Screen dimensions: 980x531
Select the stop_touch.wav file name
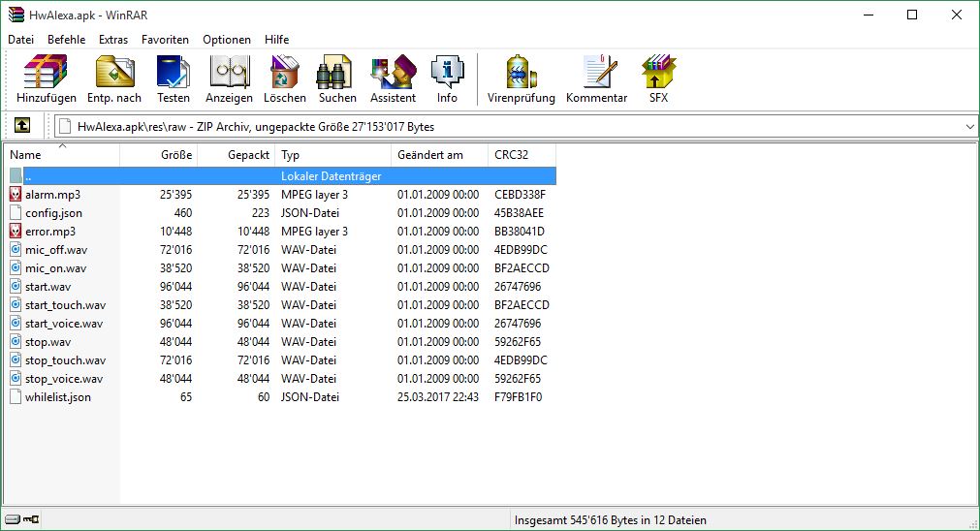pyautogui.click(x=66, y=360)
